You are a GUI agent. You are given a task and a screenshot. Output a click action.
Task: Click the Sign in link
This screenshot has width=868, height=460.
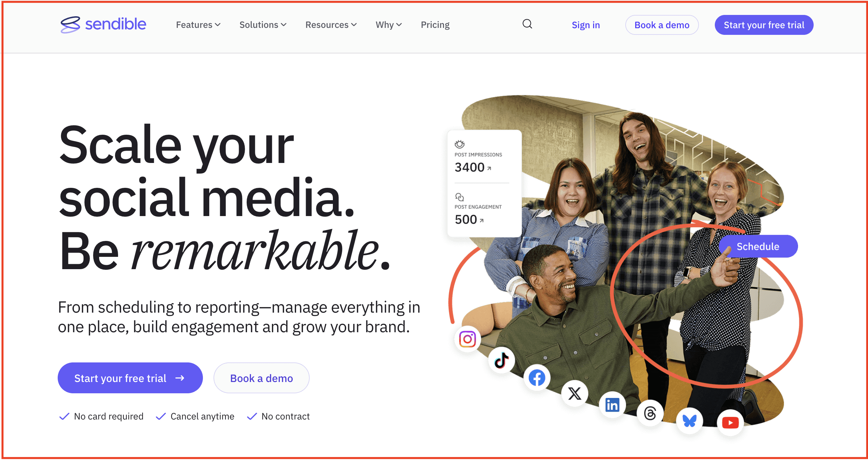click(586, 25)
